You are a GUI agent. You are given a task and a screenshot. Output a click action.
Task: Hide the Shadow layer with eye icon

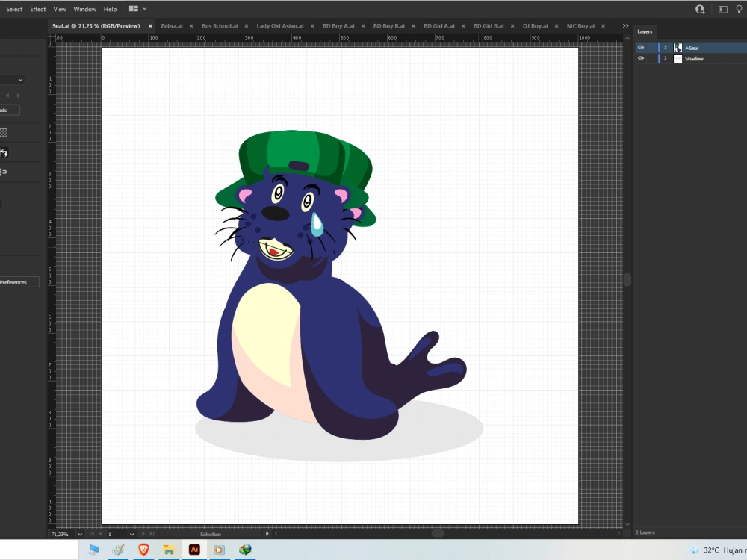click(641, 58)
